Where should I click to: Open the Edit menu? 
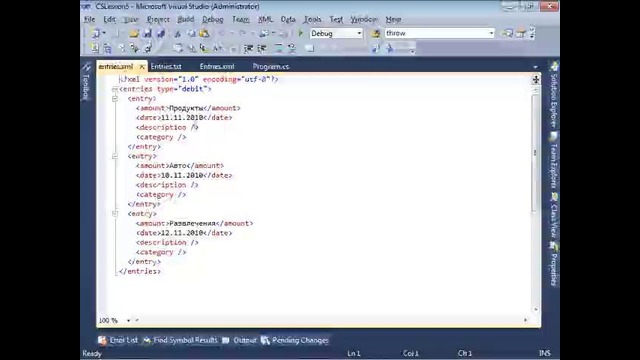click(109, 19)
